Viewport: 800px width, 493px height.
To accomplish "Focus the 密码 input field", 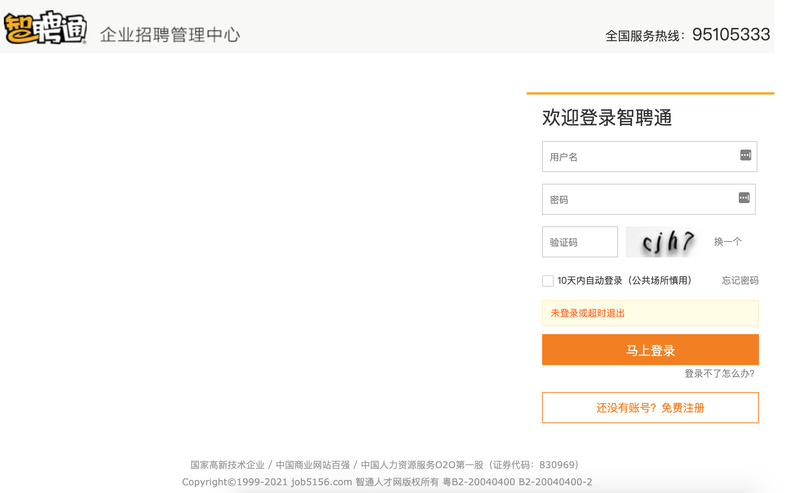I will click(649, 200).
